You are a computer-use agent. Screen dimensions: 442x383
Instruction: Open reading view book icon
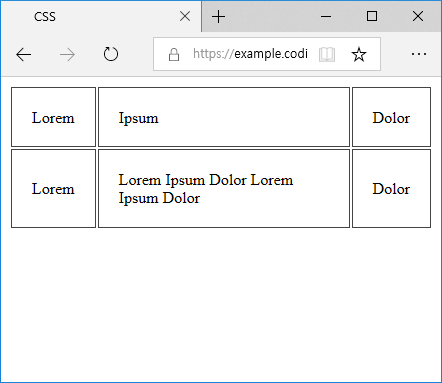pos(327,54)
